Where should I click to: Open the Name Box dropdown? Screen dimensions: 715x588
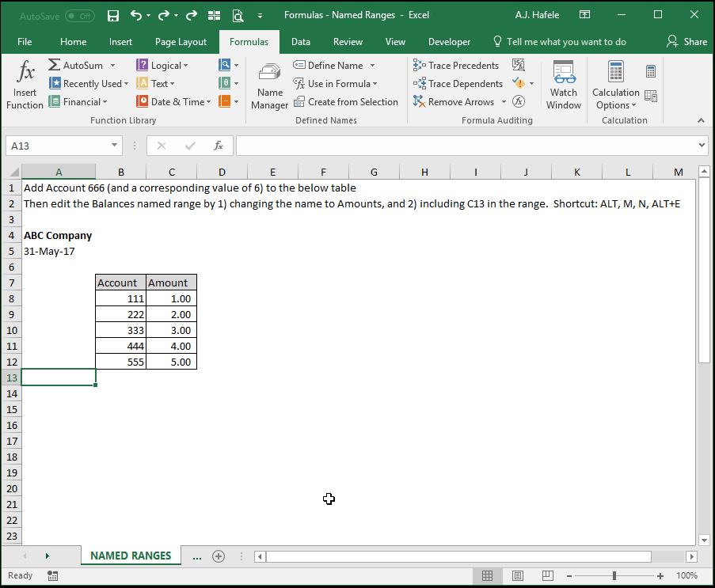[x=114, y=146]
